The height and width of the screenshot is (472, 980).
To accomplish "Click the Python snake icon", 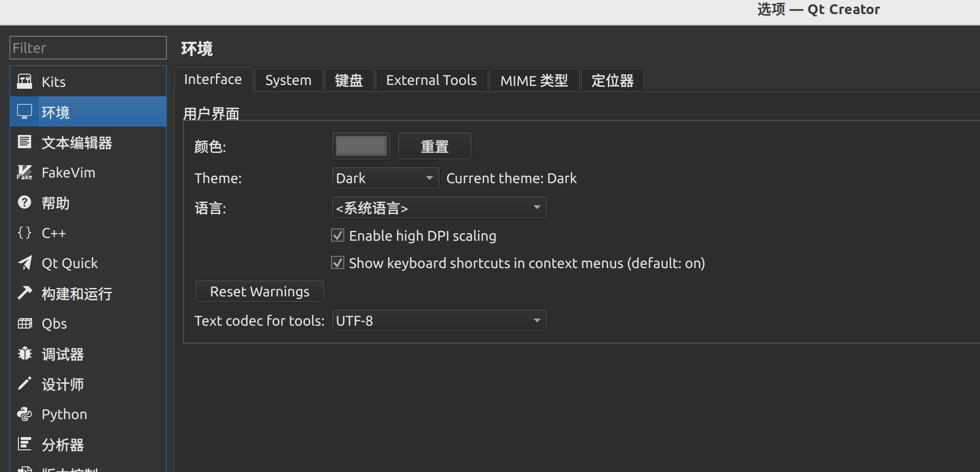I will point(25,414).
